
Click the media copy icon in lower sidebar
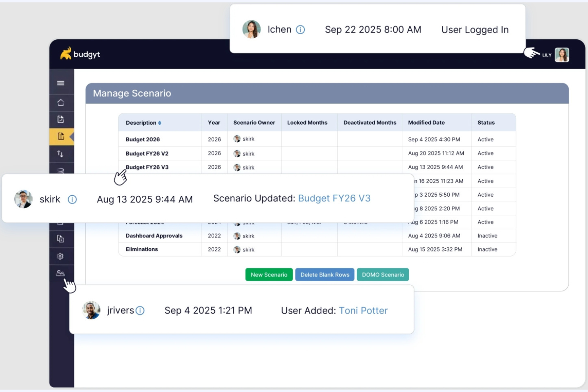[61, 239]
